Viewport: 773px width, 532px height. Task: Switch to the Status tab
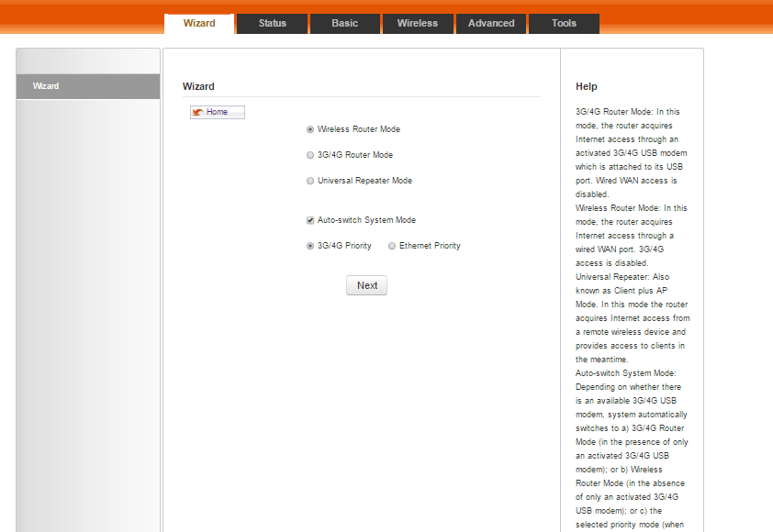[272, 23]
